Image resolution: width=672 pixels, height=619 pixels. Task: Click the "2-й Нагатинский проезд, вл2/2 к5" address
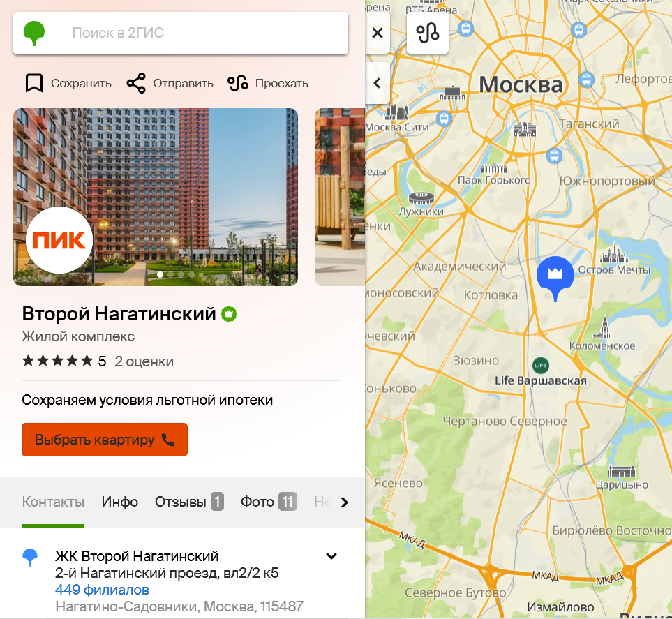(167, 573)
